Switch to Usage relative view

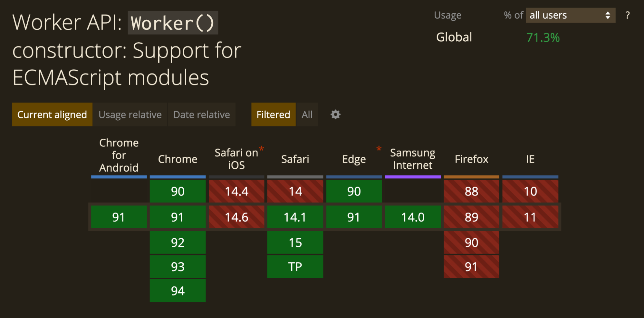point(130,114)
